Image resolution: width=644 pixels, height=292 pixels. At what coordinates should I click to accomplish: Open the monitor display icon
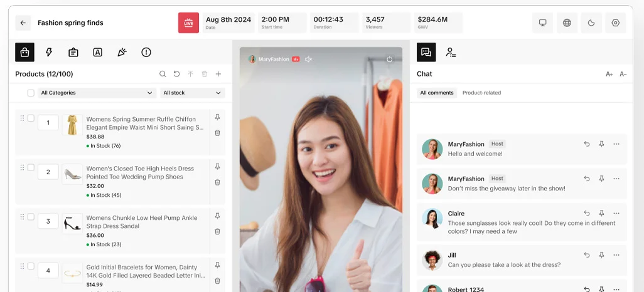click(542, 23)
